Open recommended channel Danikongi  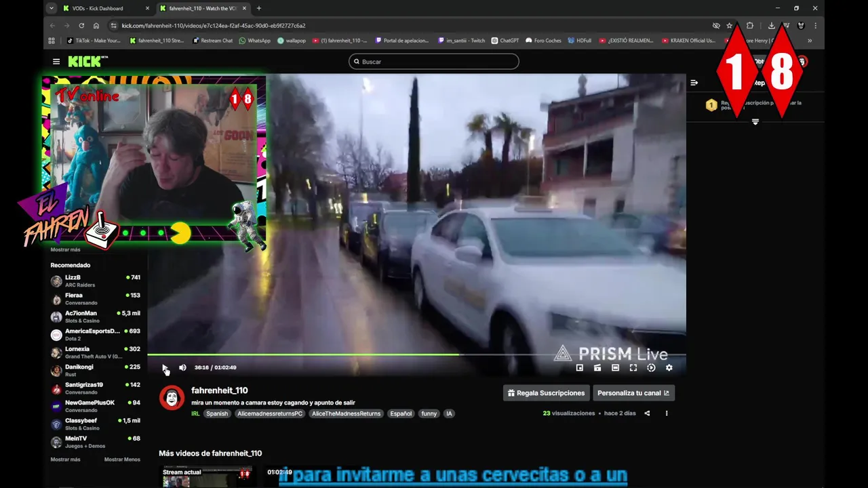pos(96,370)
